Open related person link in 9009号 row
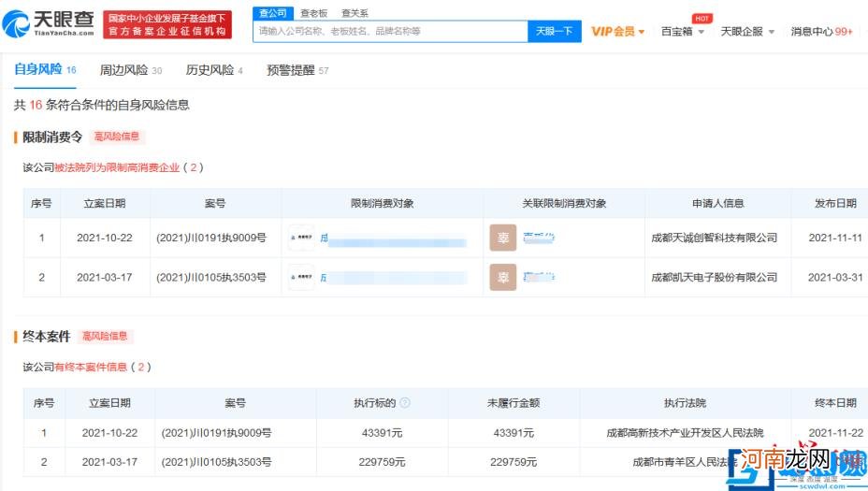The image size is (868, 491). click(539, 238)
